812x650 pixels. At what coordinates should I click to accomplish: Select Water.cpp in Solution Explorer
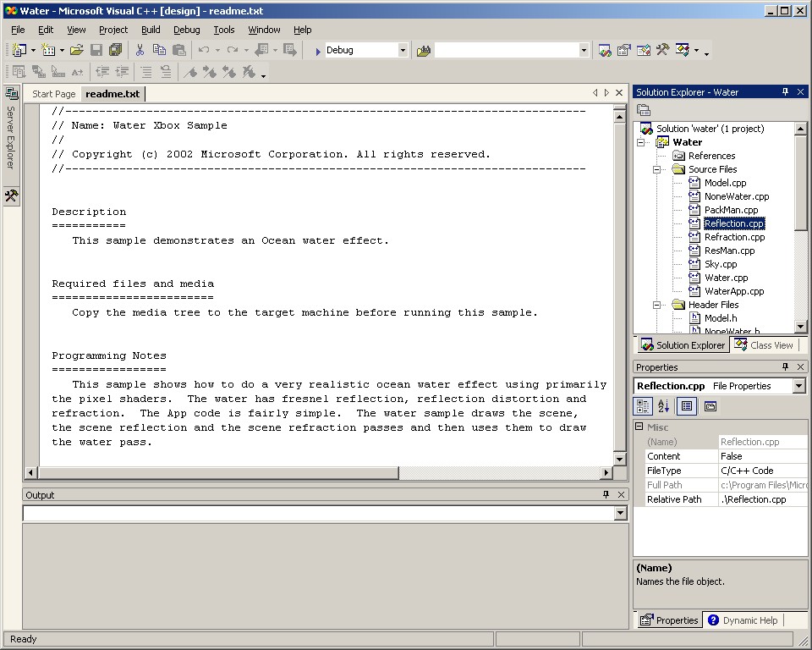[x=726, y=278]
